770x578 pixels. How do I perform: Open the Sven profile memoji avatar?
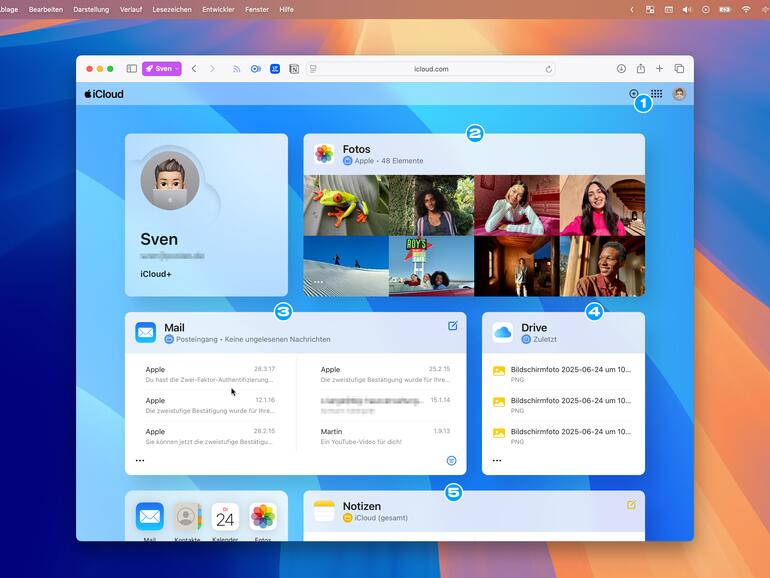(x=170, y=180)
